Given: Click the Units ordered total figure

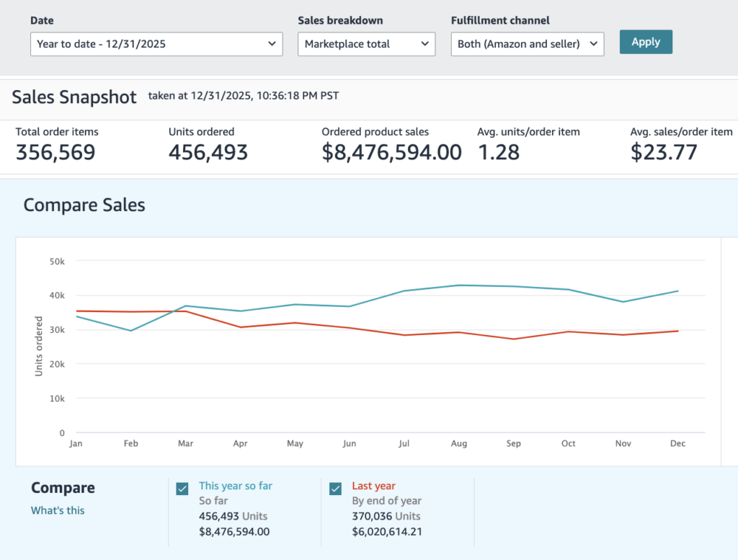Looking at the screenshot, I should 208,152.
